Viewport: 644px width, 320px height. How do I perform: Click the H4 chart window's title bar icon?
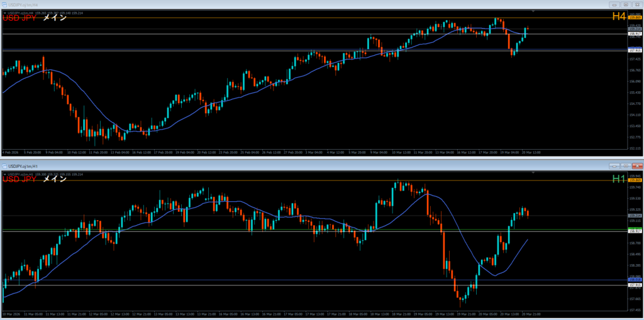pos(4,4)
